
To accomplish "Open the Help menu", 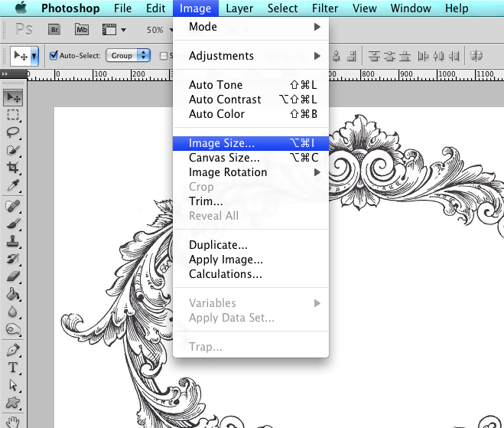I will coord(457,8).
